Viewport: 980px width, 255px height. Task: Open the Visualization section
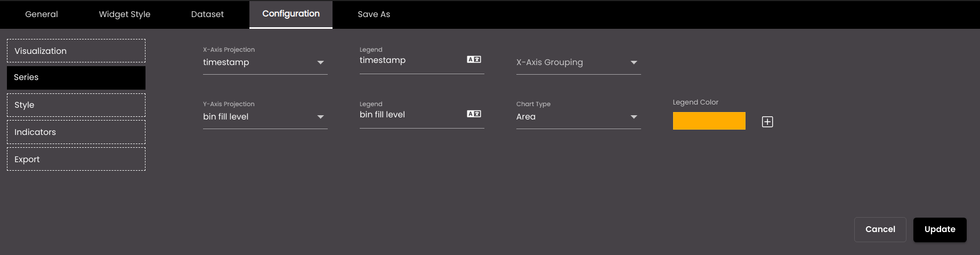click(76, 51)
